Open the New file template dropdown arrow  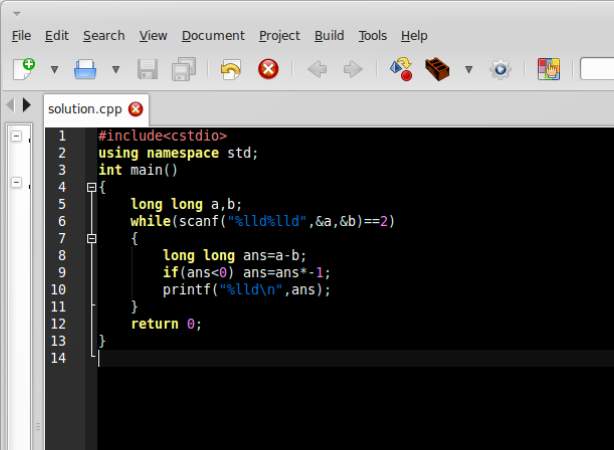click(x=54, y=70)
